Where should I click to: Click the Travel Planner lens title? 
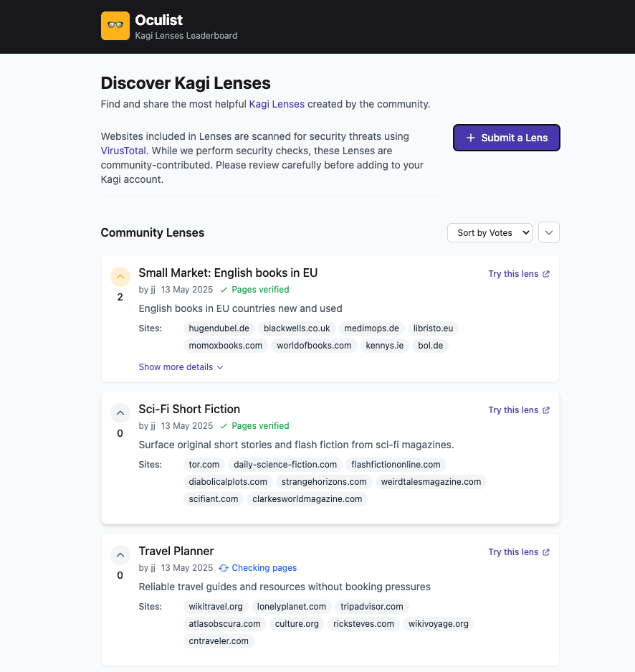tap(176, 551)
